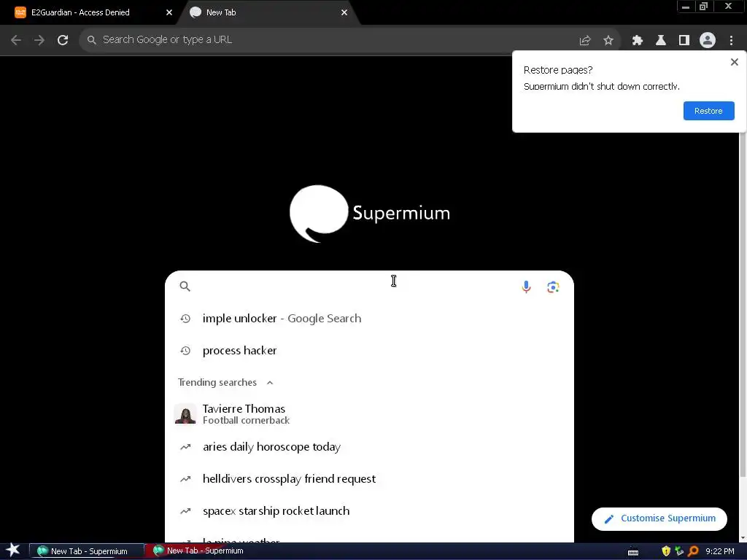Open the Tavierre Thomas trending result
The image size is (747, 560).
[369, 414]
